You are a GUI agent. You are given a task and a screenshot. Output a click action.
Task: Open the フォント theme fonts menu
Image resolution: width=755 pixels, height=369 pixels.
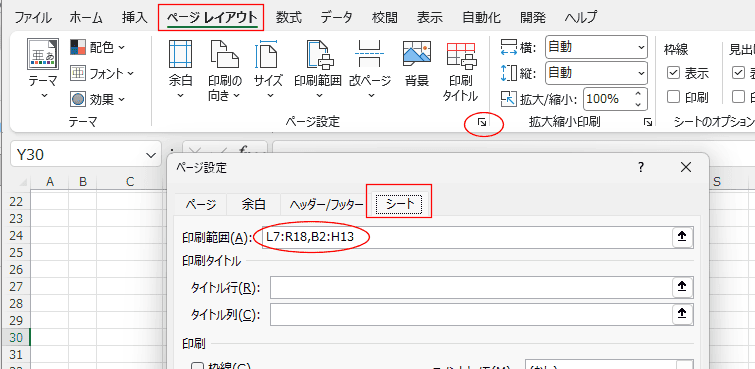pyautogui.click(x=102, y=74)
